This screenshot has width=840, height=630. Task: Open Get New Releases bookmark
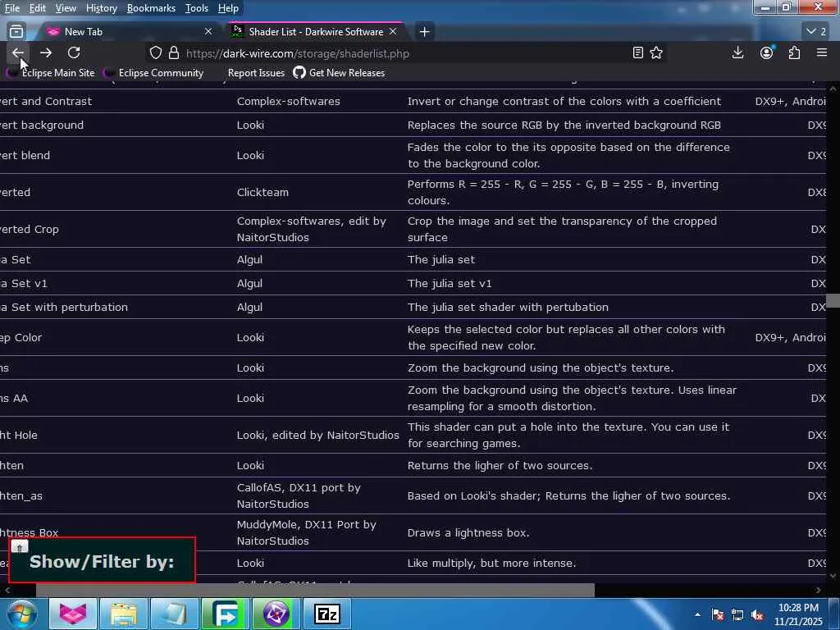[x=339, y=73]
